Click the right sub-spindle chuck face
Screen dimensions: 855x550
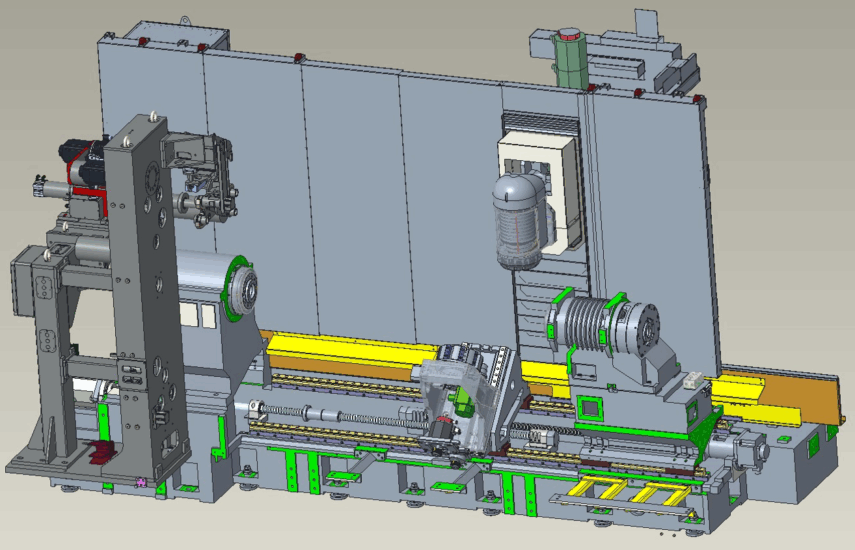pyautogui.click(x=650, y=328)
